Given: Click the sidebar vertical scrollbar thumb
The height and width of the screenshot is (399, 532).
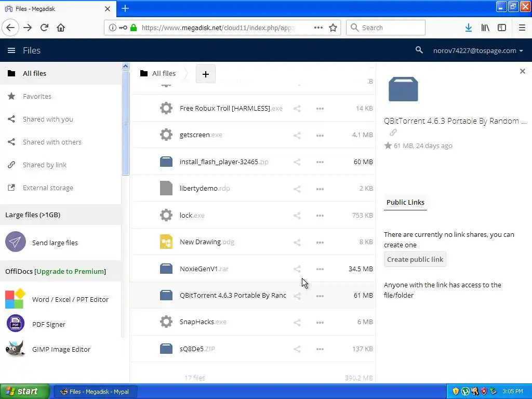Looking at the screenshot, I should tap(126, 123).
